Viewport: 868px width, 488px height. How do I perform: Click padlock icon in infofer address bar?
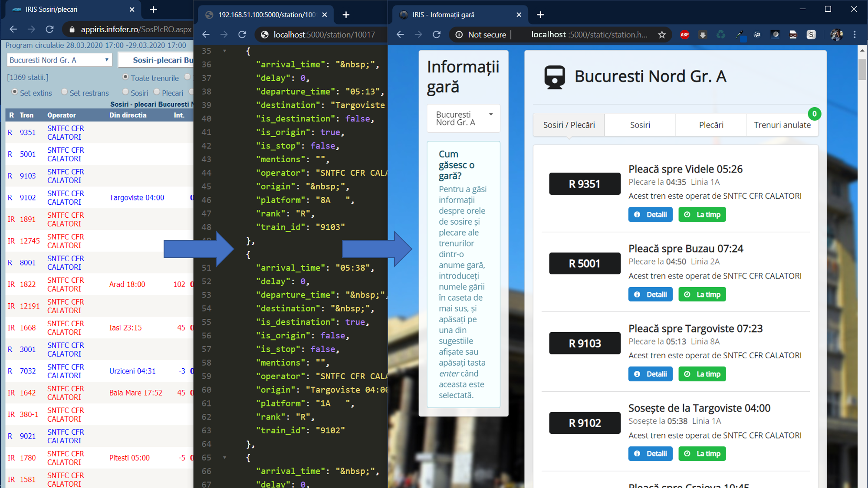[x=72, y=29]
